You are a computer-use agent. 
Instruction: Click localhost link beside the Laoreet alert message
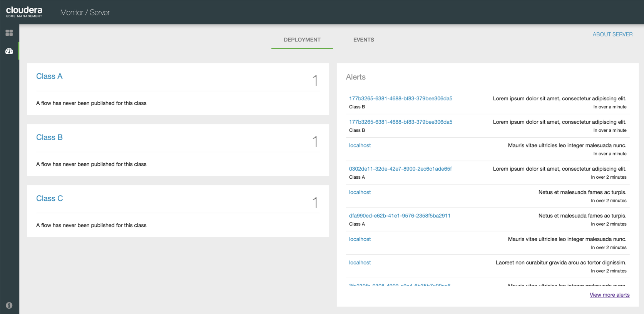pyautogui.click(x=360, y=262)
